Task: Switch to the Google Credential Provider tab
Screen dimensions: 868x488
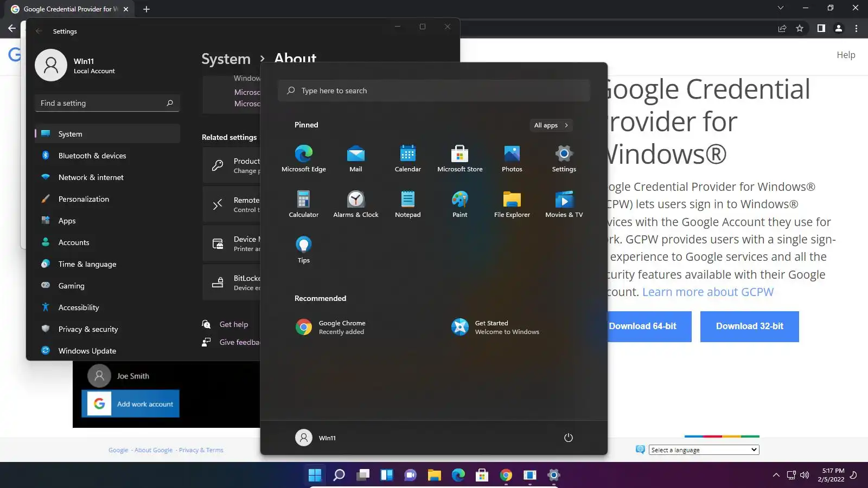Action: pyautogui.click(x=69, y=9)
